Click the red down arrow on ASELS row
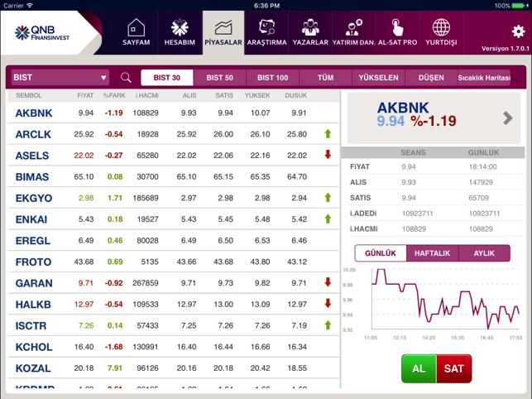Image resolution: width=532 pixels, height=399 pixels. (328, 155)
